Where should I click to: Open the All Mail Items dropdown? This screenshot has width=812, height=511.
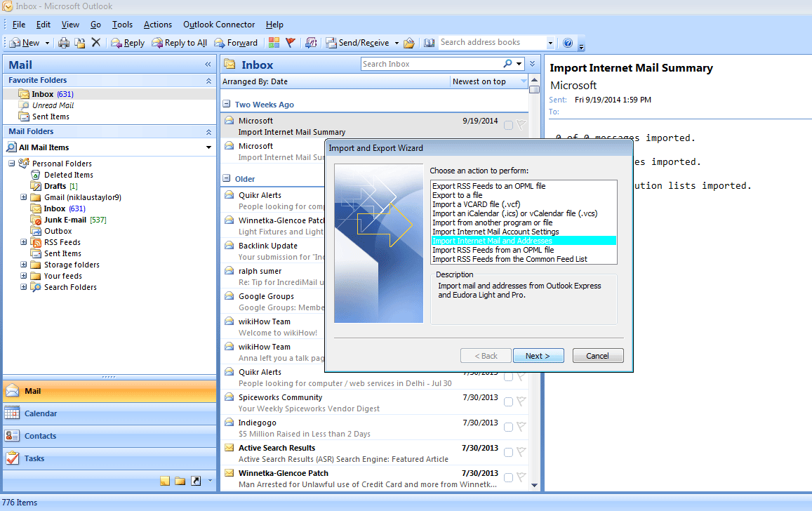pyautogui.click(x=208, y=147)
